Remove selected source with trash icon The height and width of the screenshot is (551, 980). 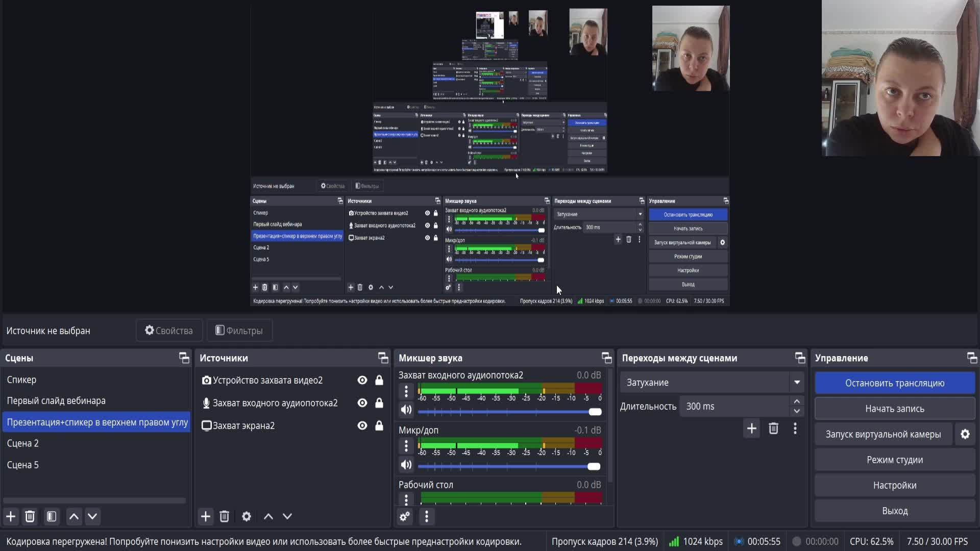coord(225,516)
